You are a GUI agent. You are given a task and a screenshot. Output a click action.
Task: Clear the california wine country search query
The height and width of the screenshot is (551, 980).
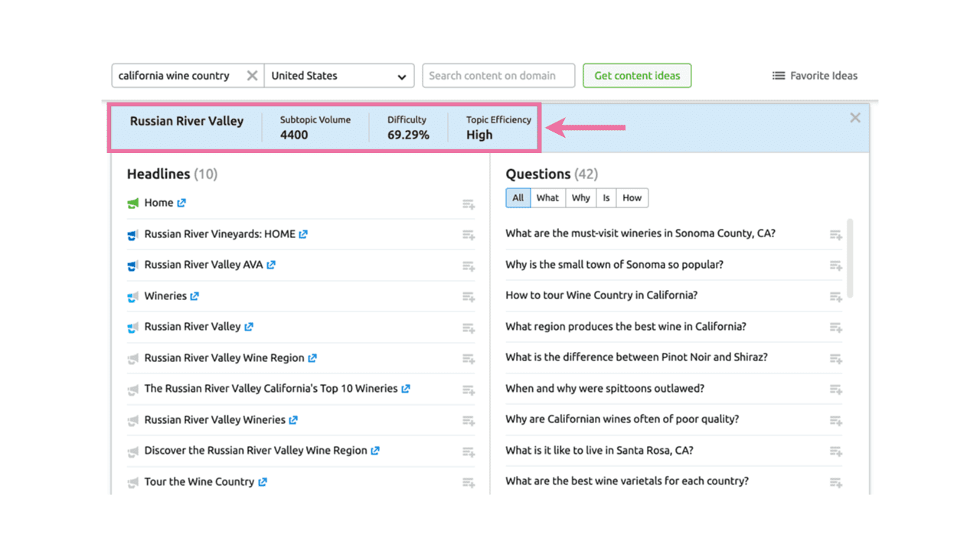coord(253,75)
